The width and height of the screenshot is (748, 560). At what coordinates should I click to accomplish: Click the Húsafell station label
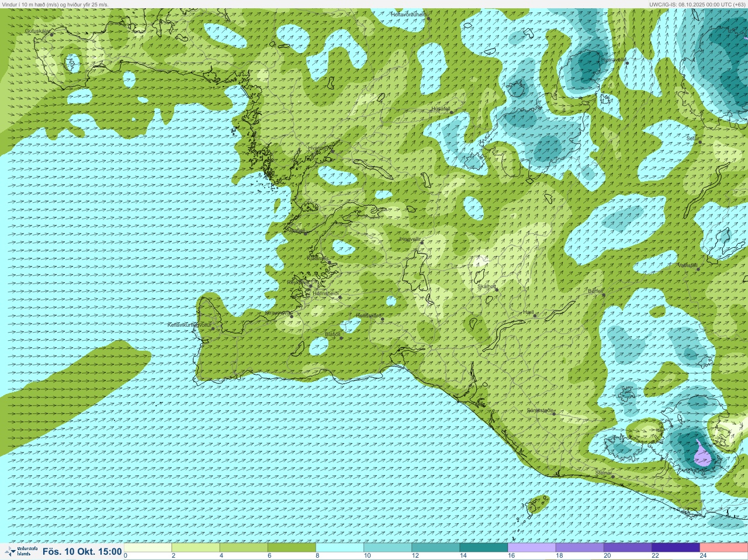(x=441, y=109)
